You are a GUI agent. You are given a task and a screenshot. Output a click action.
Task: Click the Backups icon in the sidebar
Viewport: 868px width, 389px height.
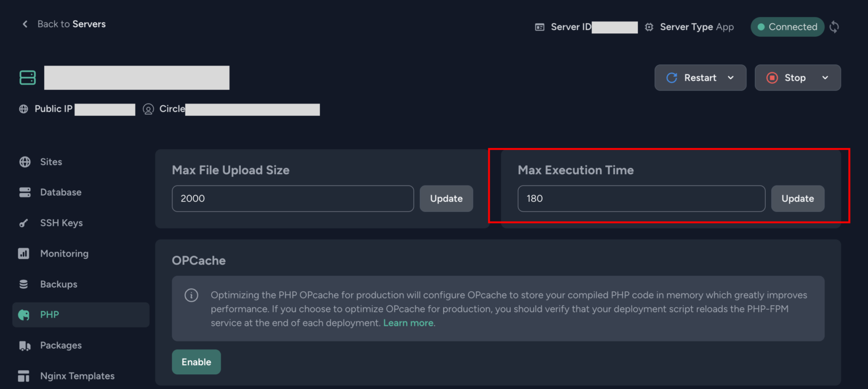click(x=24, y=284)
